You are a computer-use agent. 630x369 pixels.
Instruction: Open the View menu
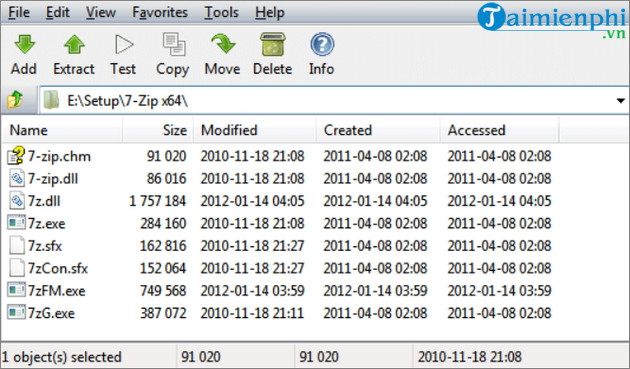(100, 12)
